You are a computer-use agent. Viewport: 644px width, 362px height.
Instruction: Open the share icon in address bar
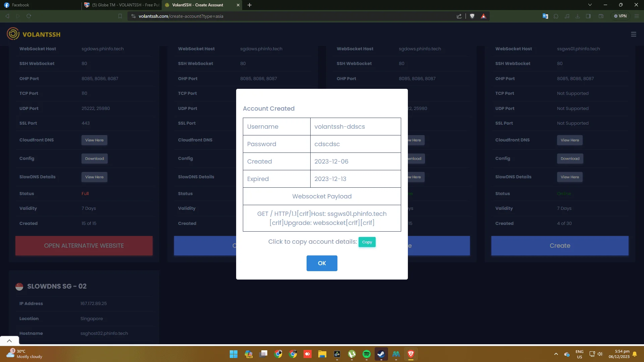point(459,16)
